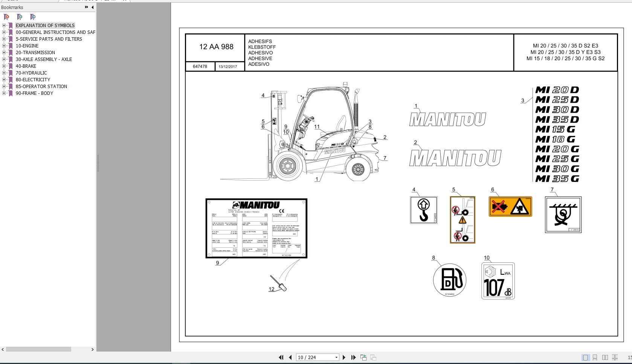Click the MANITOU identification plate item 9
This screenshot has width=632, height=364.
click(256, 228)
